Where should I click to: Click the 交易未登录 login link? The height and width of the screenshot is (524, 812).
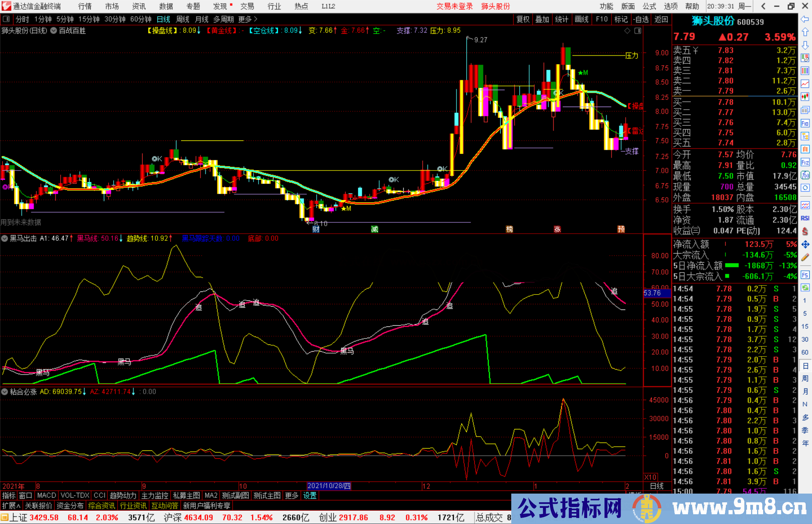point(455,6)
